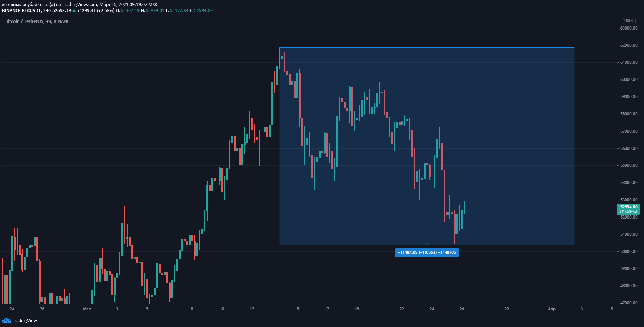Click the TradingView cloud logo icon
Viewport: 644px width, 327px height.
6,320
